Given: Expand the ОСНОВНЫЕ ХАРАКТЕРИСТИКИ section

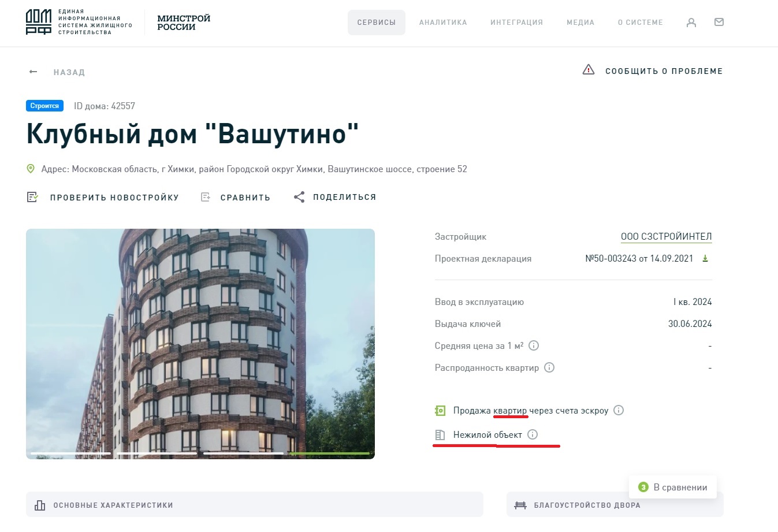Looking at the screenshot, I should (x=254, y=504).
